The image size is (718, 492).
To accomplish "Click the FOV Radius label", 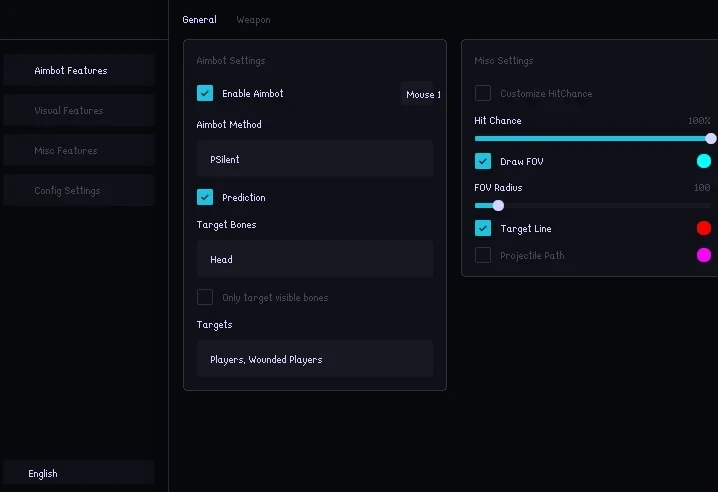I will point(498,187).
